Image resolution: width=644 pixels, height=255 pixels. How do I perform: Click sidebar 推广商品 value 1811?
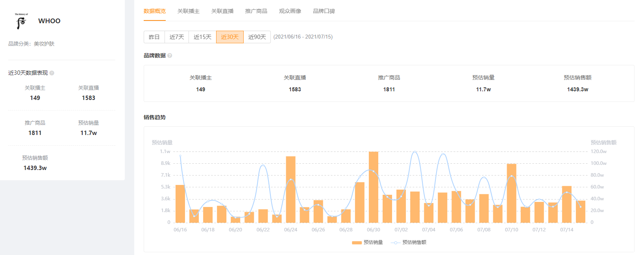pyautogui.click(x=35, y=133)
